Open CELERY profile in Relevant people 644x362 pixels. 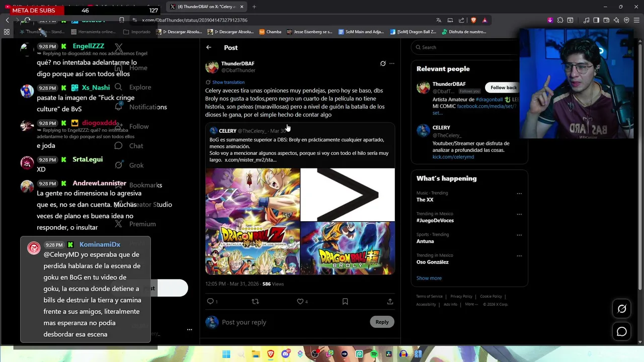tap(441, 128)
